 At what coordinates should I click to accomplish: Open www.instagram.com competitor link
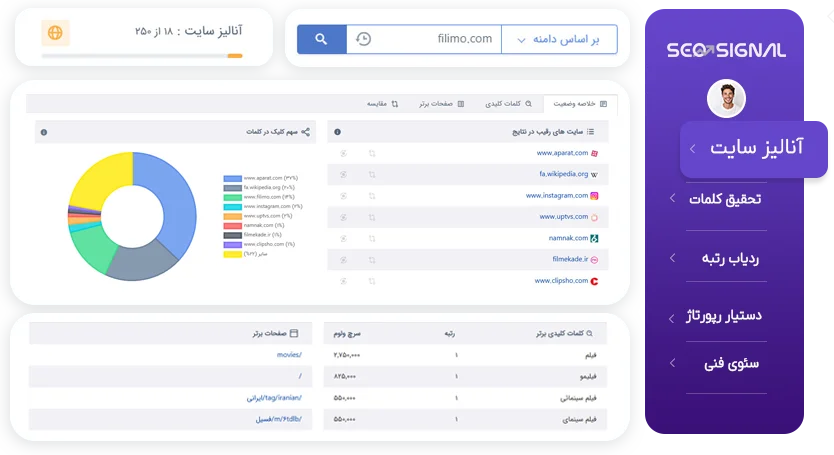pos(557,195)
